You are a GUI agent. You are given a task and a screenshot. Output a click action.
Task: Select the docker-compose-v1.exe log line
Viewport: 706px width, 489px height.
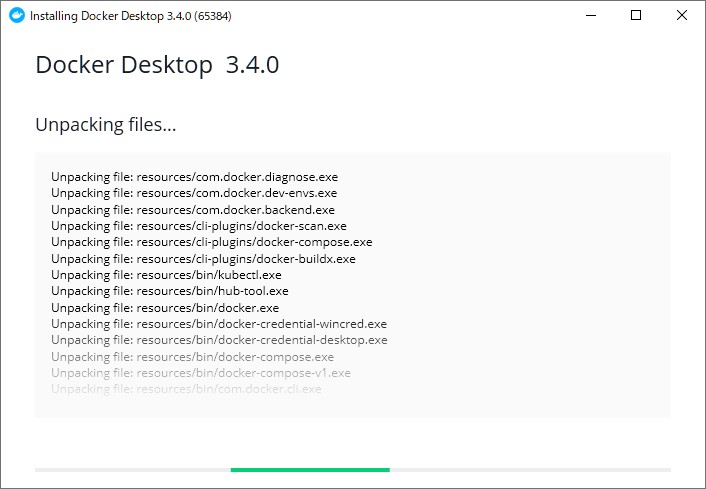pos(201,373)
